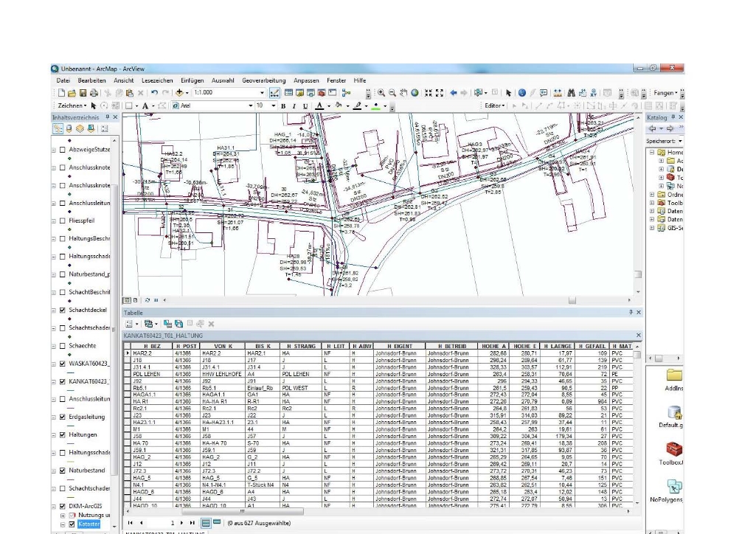Select the Identify blue info tool
This screenshot has width=756, height=534.
coord(521,92)
